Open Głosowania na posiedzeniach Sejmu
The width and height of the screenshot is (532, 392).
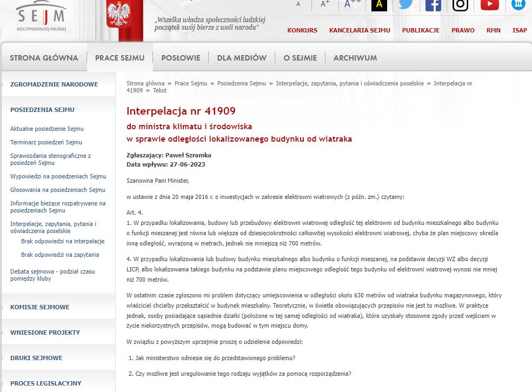pyautogui.click(x=57, y=190)
